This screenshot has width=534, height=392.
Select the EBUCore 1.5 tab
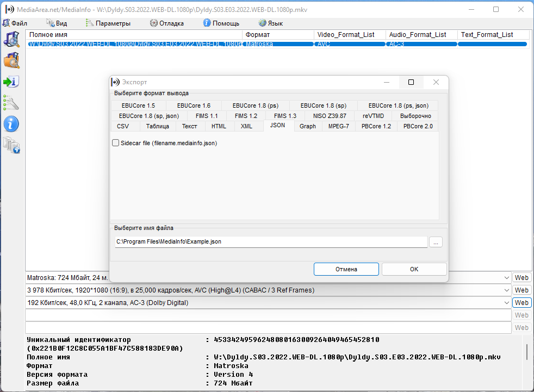138,105
